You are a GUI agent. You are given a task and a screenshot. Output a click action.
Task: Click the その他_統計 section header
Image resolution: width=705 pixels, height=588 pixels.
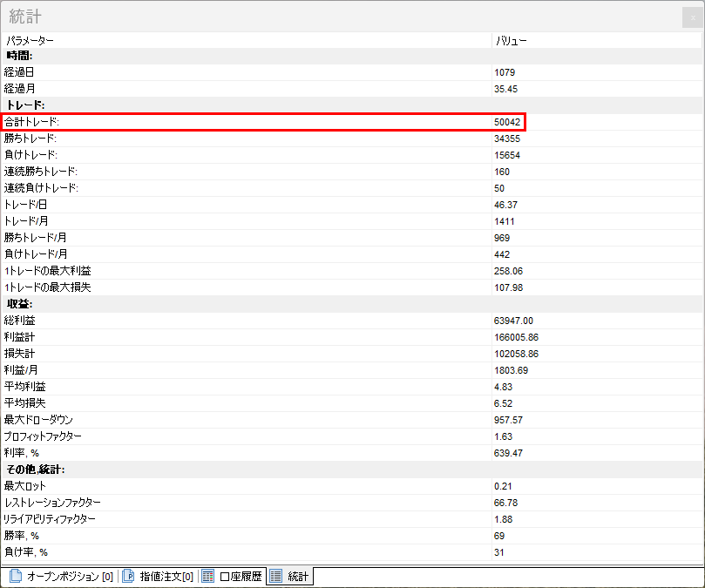35,470
